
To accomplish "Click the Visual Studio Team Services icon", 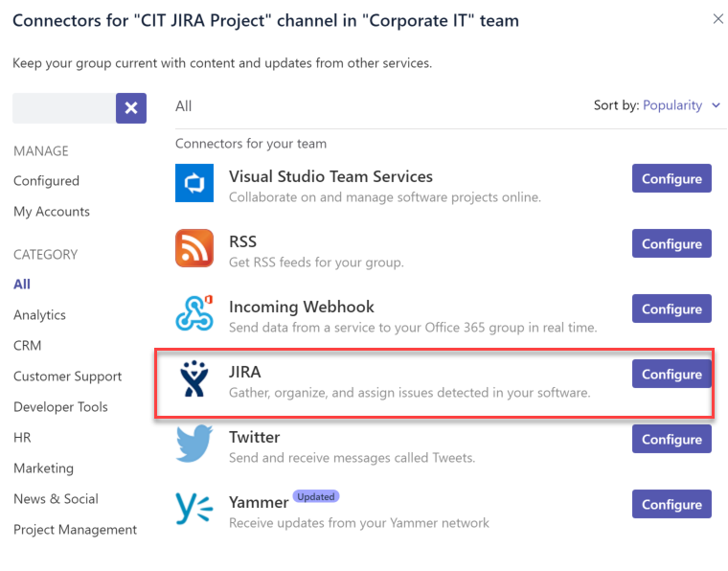I will 194,183.
